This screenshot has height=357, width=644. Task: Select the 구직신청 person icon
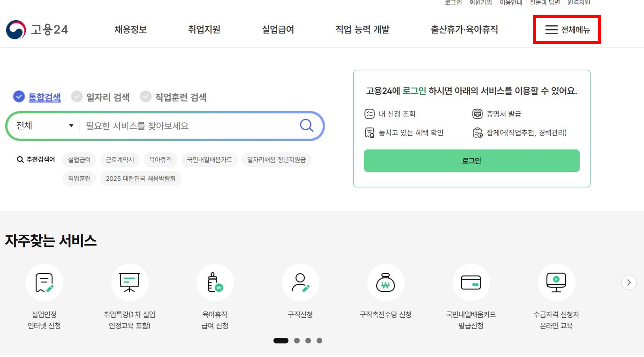click(x=300, y=282)
